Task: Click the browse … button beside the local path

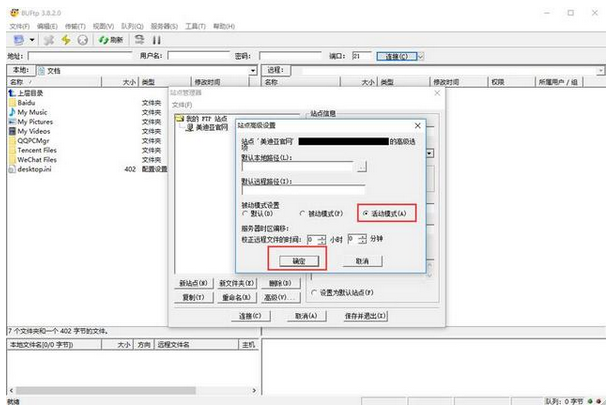Action: 361,167
